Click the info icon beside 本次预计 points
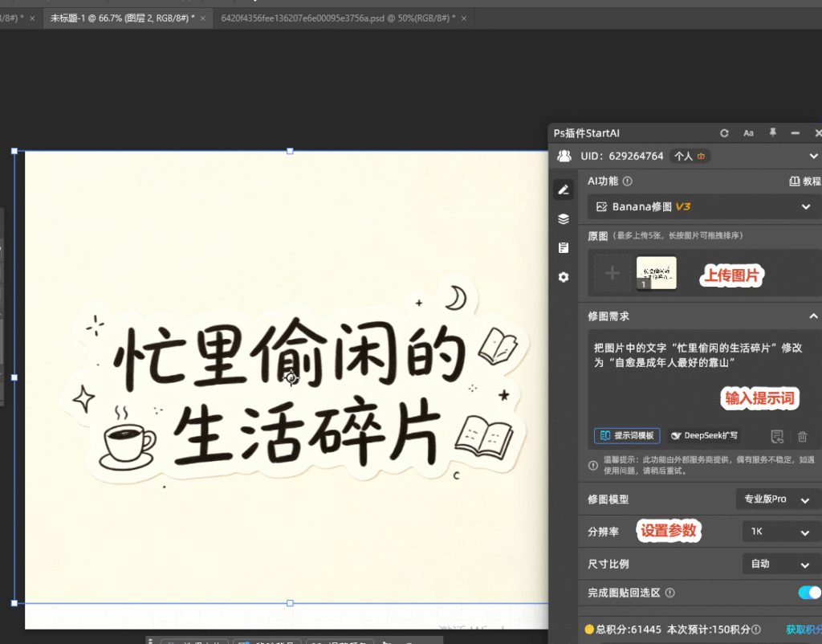This screenshot has width=822, height=644. click(756, 630)
